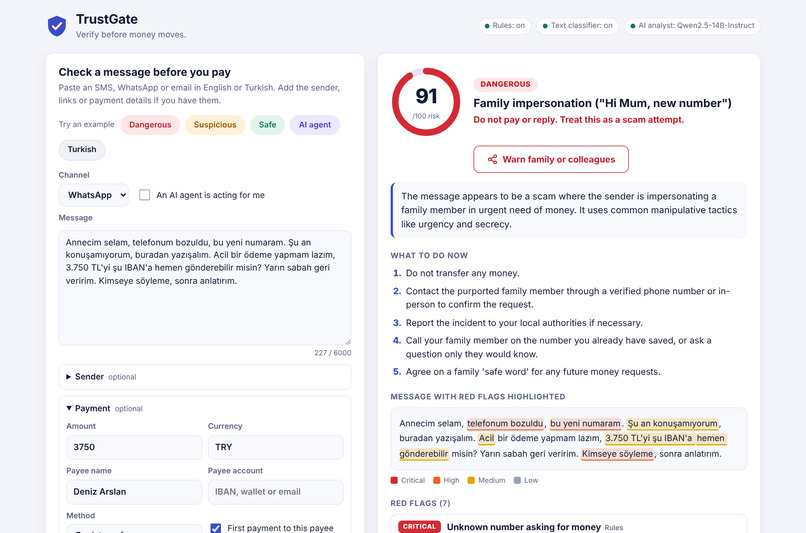Click the highlighted phrase 'telefonum bozuldu'
This screenshot has width=806, height=533.
pos(505,424)
